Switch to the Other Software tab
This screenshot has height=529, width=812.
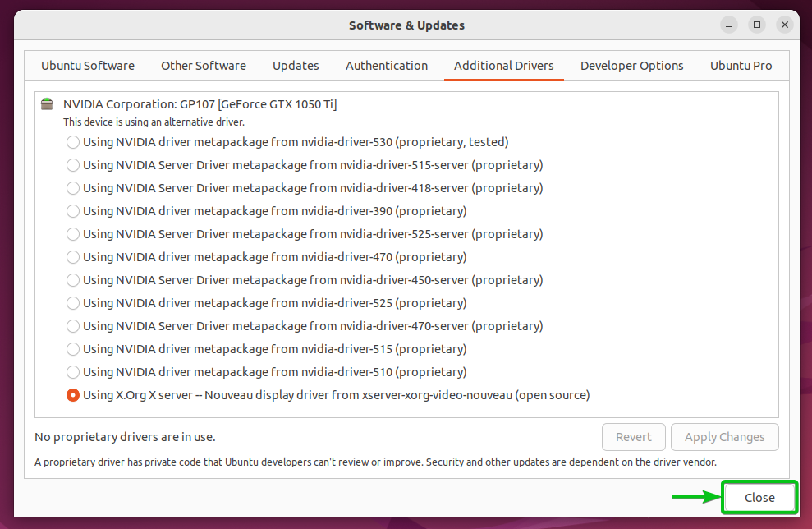pos(204,66)
